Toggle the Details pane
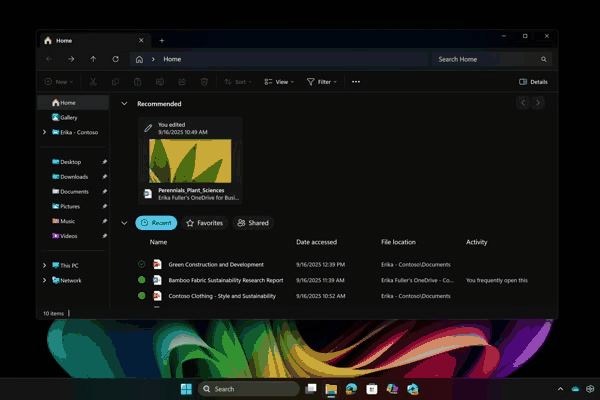Viewport: 600px width, 400px height. (x=533, y=82)
